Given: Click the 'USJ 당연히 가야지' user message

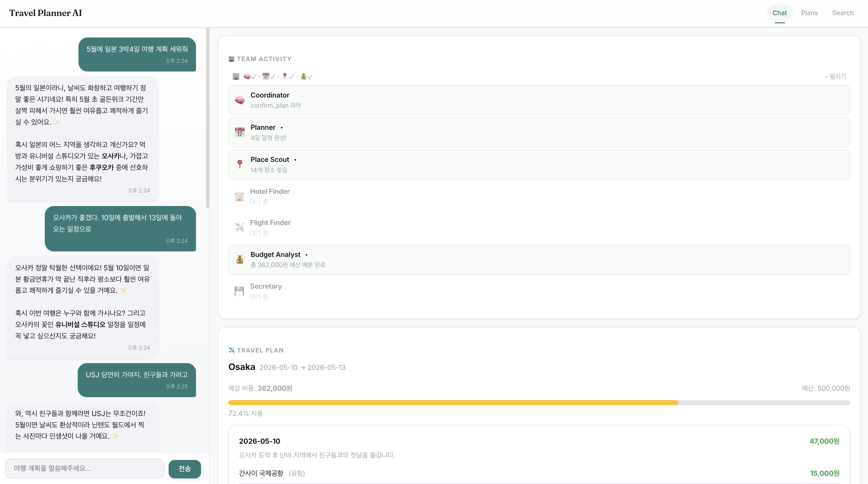Looking at the screenshot, I should (137, 380).
